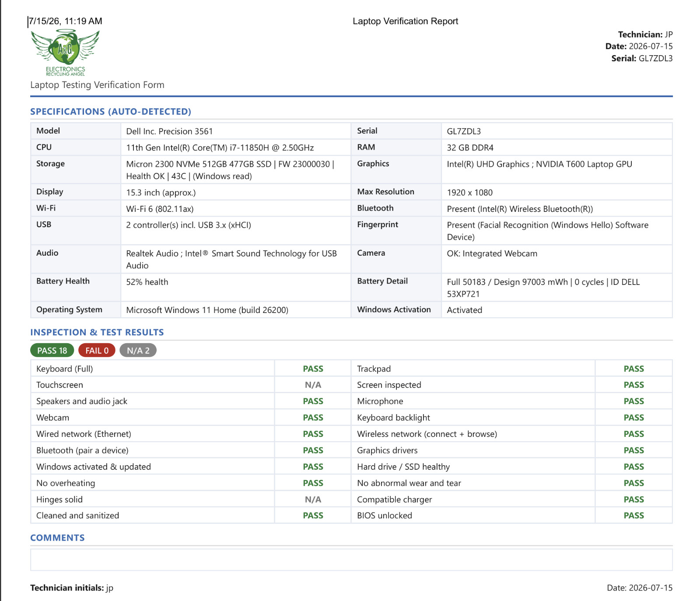
Task: Click the A&G Electronics Recycling Angel logo
Action: [x=65, y=53]
